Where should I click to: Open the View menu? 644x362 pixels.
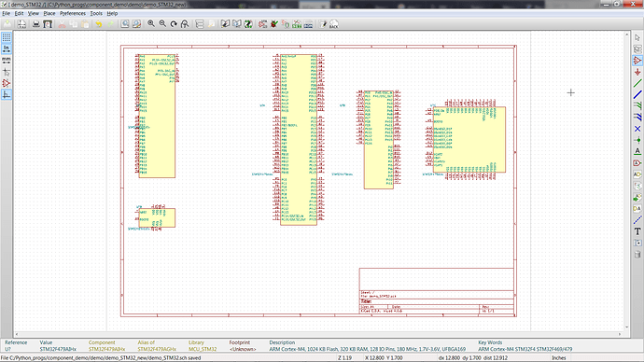tap(34, 14)
